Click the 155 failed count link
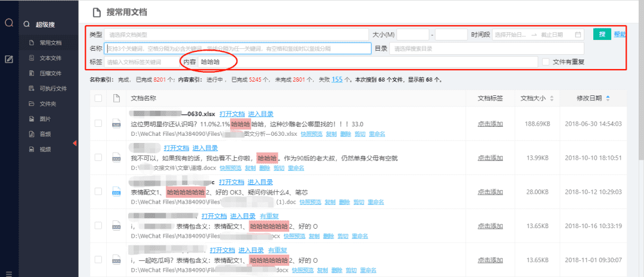 tap(337, 80)
